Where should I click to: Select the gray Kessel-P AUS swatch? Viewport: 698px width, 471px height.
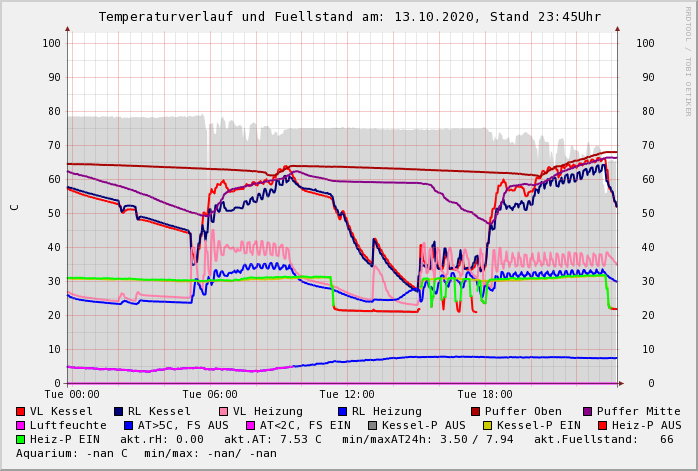pos(373,425)
